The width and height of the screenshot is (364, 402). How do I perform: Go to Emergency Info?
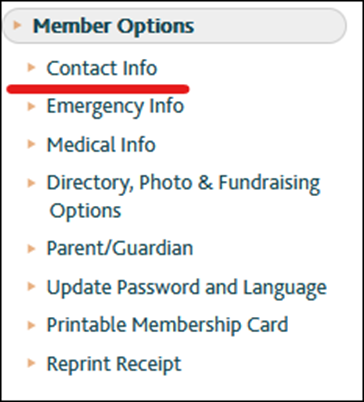(115, 107)
